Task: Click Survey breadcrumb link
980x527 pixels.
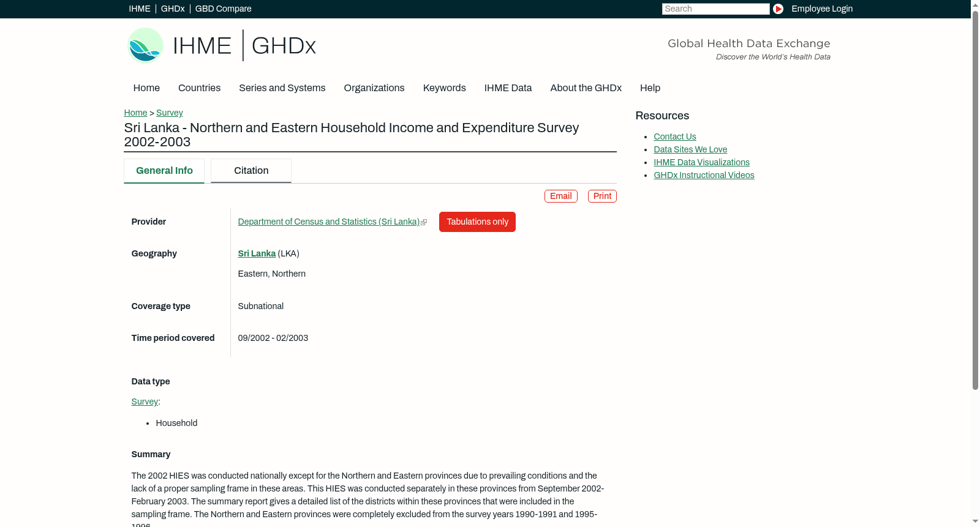Action: tap(170, 113)
